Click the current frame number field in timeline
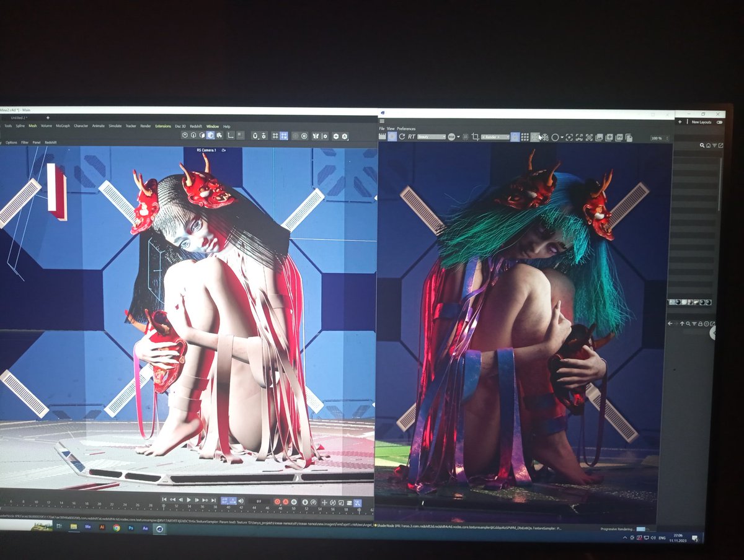 click(x=259, y=501)
